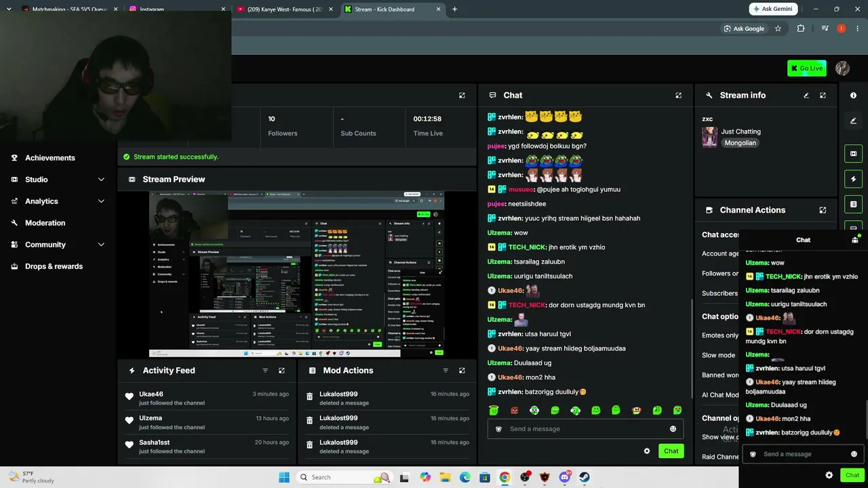Click Ulzema in the Activity Feed
The height and width of the screenshot is (488, 868).
pos(151,418)
